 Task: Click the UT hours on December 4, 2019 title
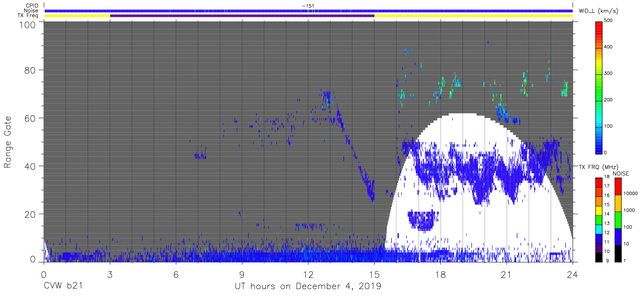tap(308, 287)
